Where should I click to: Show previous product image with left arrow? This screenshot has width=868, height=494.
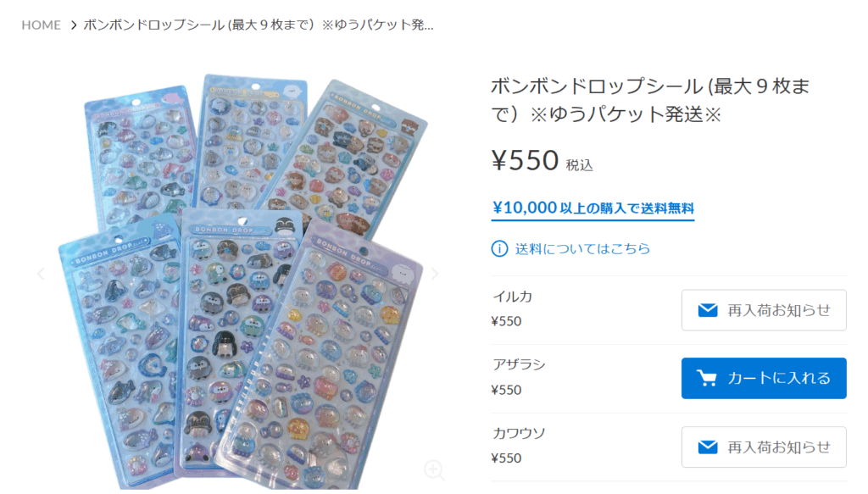pos(41,274)
